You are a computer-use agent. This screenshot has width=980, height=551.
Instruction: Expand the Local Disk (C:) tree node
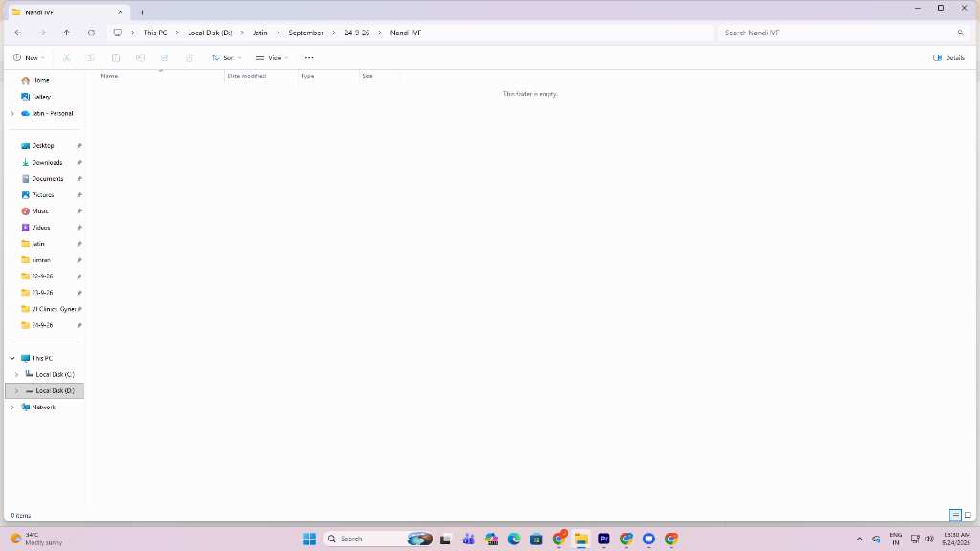(17, 374)
